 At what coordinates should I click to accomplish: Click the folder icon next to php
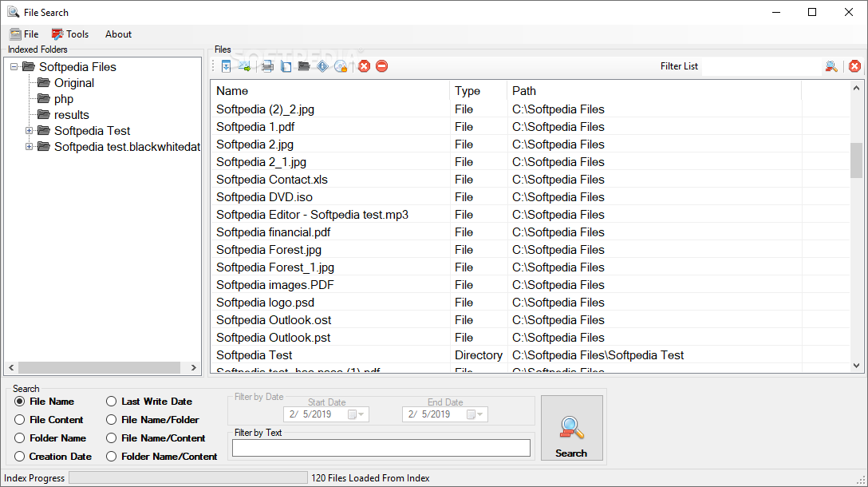(x=44, y=99)
